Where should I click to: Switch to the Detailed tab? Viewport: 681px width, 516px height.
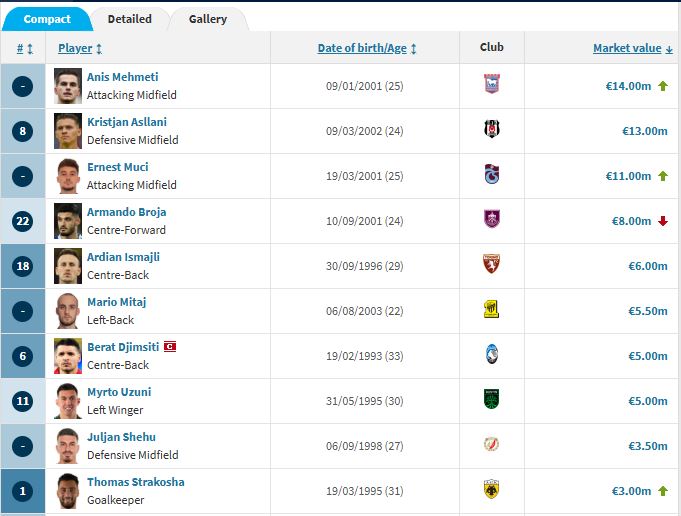pos(130,19)
